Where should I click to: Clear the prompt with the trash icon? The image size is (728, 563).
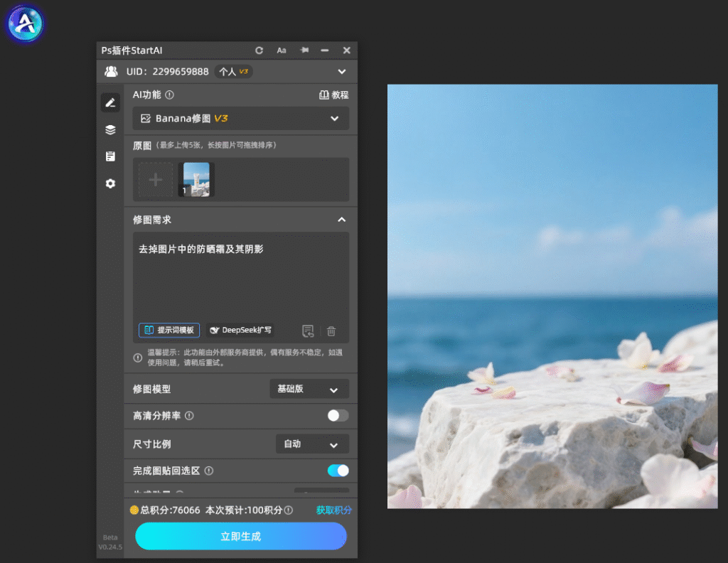coord(331,331)
